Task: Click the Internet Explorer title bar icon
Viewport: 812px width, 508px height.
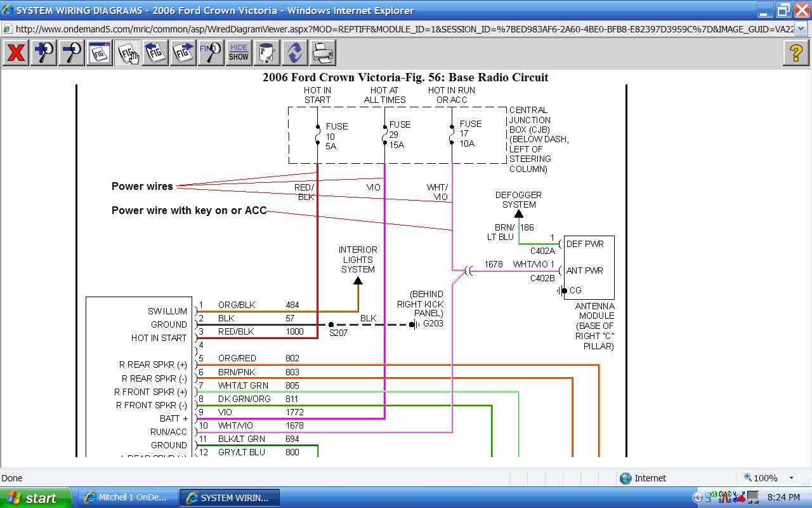Action: coord(8,10)
